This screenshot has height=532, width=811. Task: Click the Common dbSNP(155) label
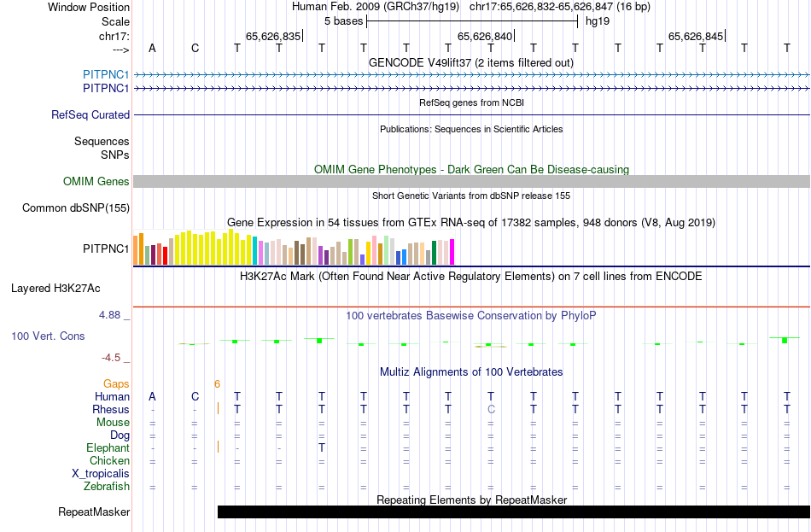[76, 208]
